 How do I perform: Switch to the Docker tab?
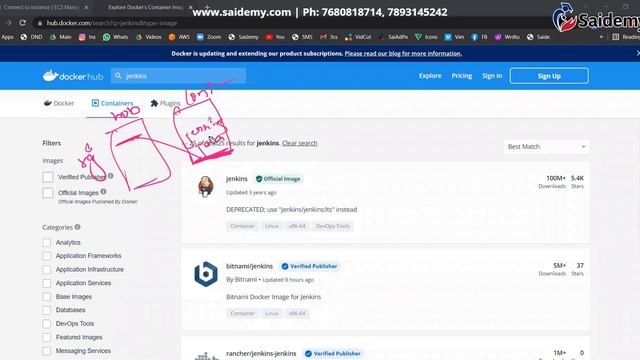tap(59, 103)
